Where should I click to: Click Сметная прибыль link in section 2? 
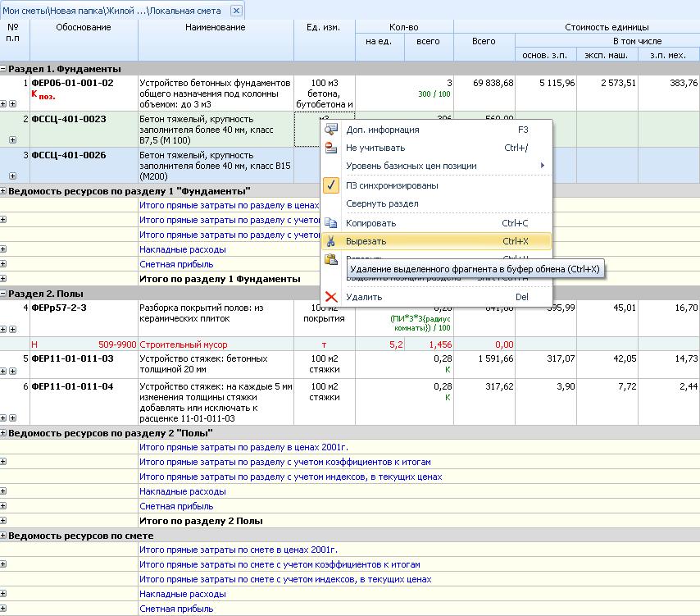click(176, 506)
